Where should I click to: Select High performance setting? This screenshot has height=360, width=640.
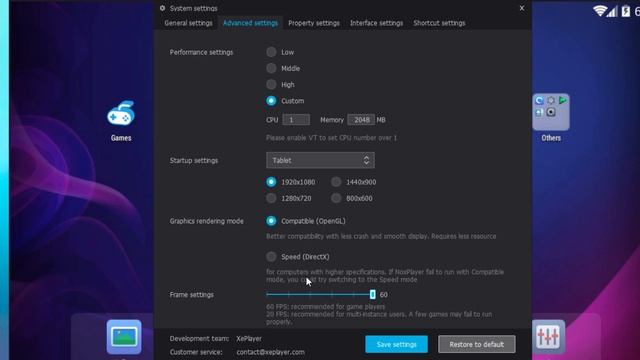pyautogui.click(x=271, y=84)
